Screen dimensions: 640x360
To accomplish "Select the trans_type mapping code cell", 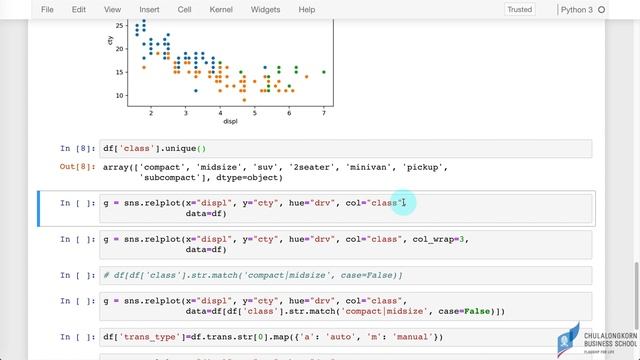I will (346, 337).
